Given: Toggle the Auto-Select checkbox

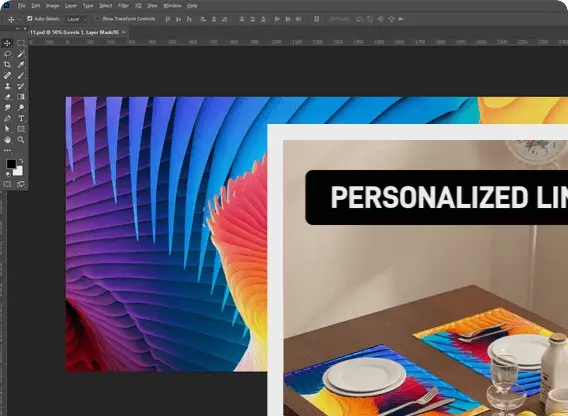Looking at the screenshot, I should pos(30,18).
